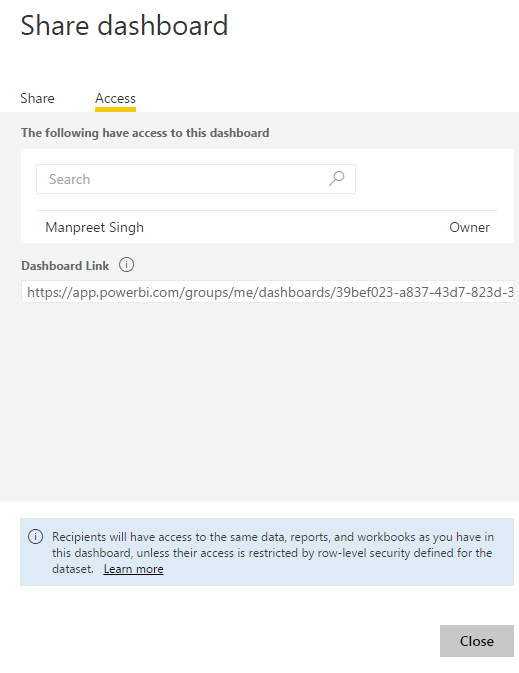This screenshot has width=519, height=673.
Task: Click the Owner role label
Action: click(469, 227)
